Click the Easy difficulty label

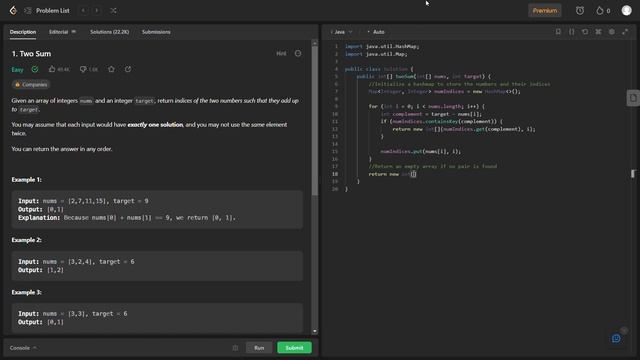17,69
